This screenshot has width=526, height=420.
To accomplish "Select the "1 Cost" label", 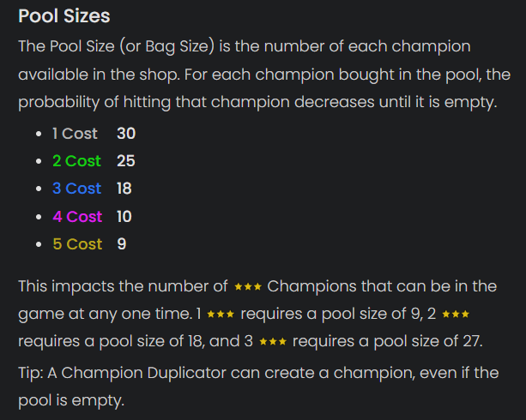I will 75,134.
